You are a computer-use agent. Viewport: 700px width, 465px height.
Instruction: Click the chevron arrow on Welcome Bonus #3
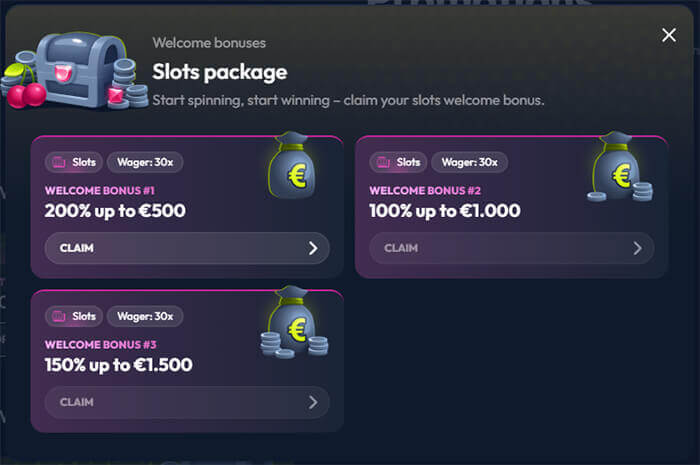pyautogui.click(x=313, y=402)
